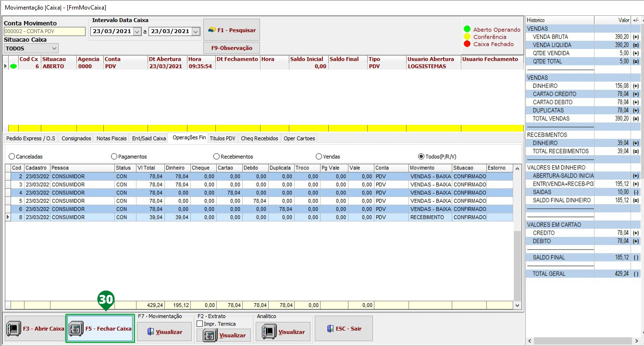This screenshot has height=346, width=644.
Task: Select operation row with Cod 4
Action: (260, 193)
